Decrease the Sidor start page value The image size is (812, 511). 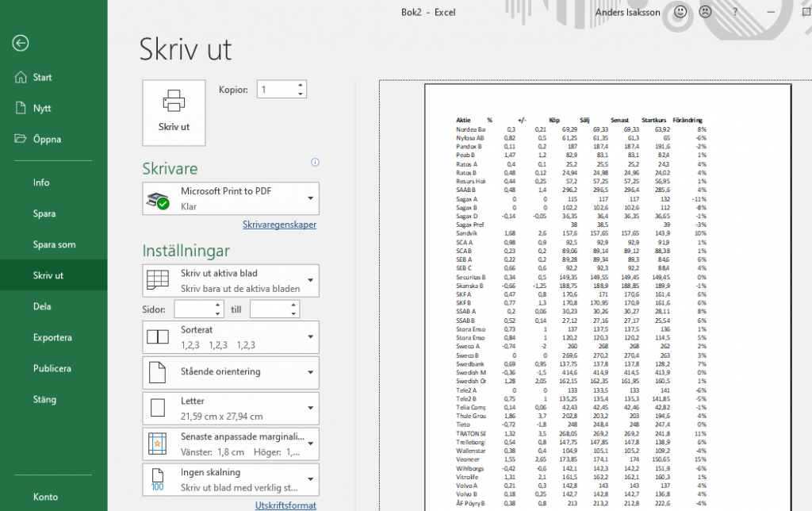(218, 313)
